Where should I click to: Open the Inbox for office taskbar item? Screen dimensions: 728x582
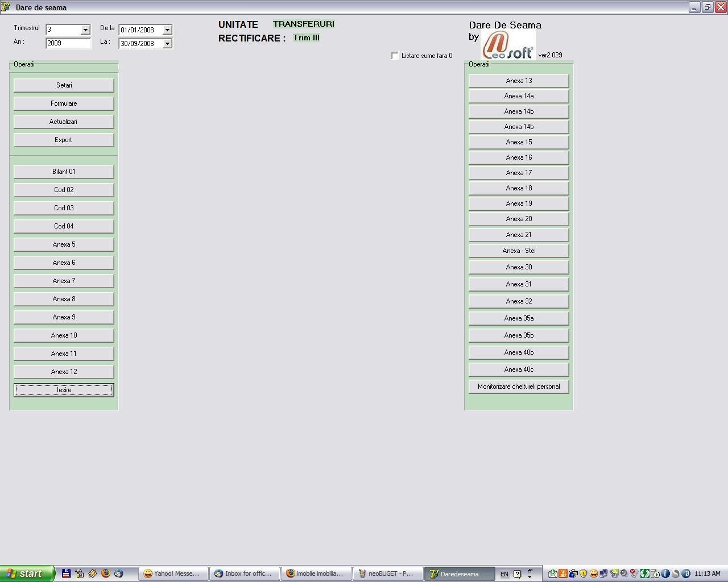coord(244,573)
